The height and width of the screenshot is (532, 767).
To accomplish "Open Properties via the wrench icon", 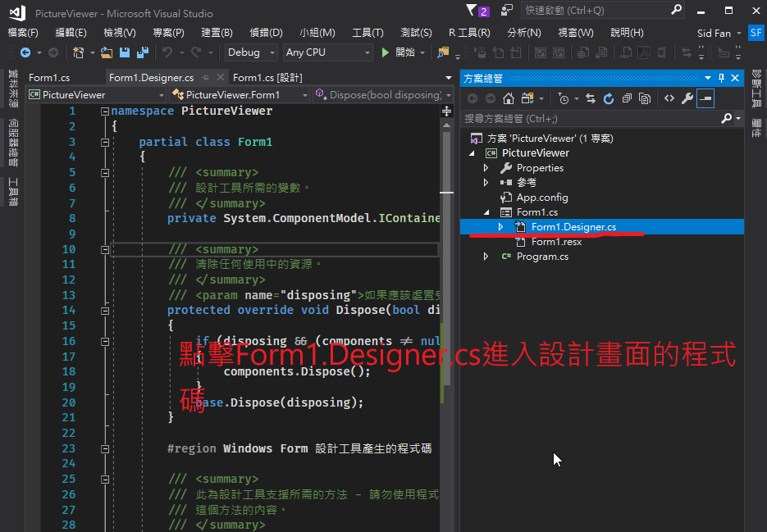I will pyautogui.click(x=687, y=98).
